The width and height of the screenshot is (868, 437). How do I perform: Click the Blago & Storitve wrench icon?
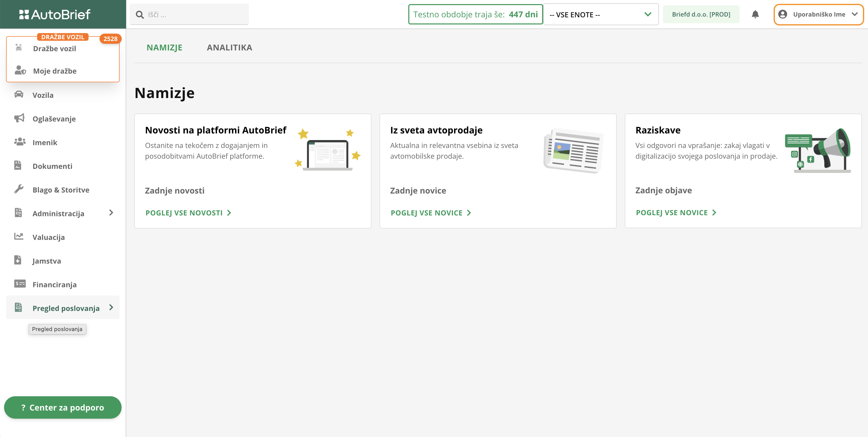(19, 189)
